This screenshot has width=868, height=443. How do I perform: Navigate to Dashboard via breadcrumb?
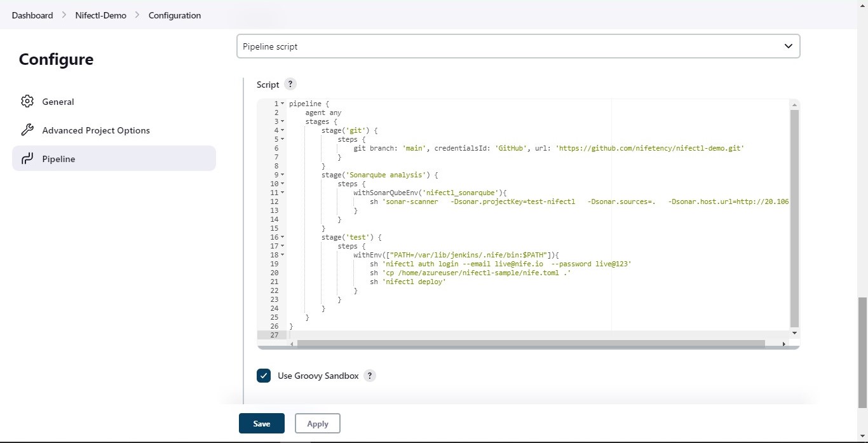point(32,15)
